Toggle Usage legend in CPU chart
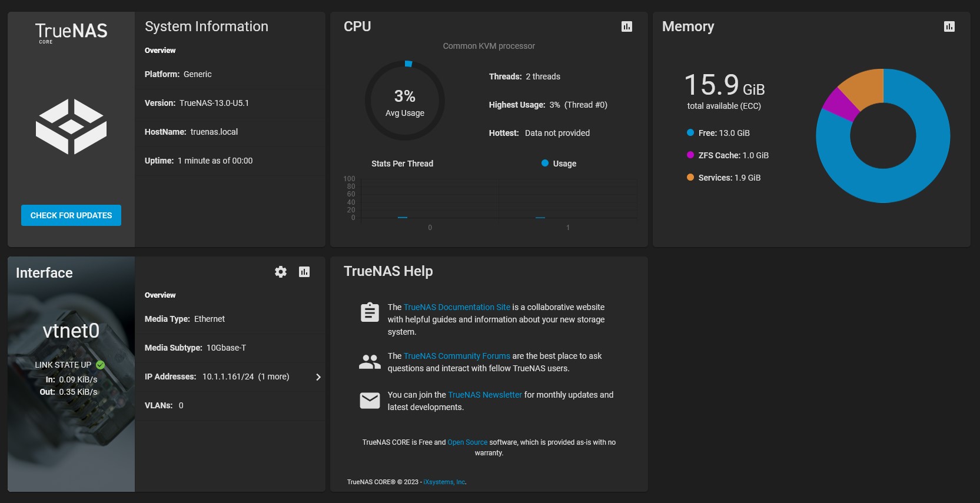The width and height of the screenshot is (980, 503). point(559,164)
